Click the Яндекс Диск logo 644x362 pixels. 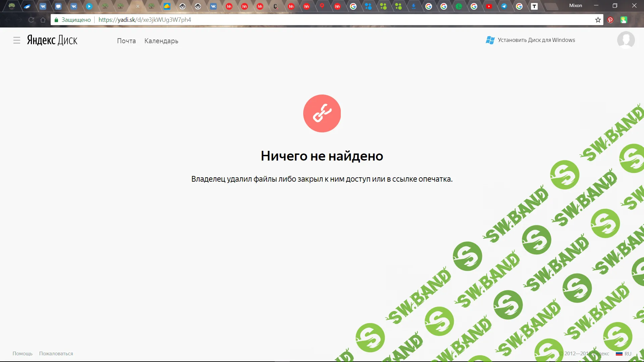click(x=52, y=40)
